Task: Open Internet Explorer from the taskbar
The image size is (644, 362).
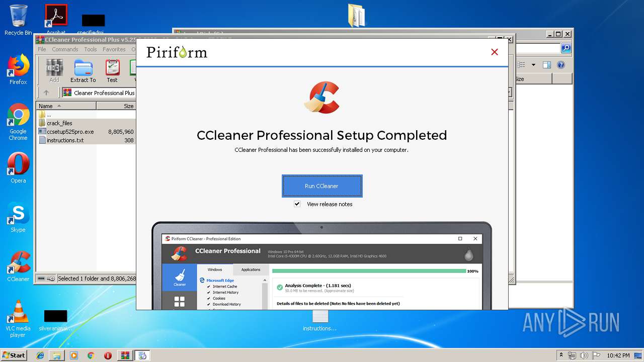Action: tap(40, 355)
